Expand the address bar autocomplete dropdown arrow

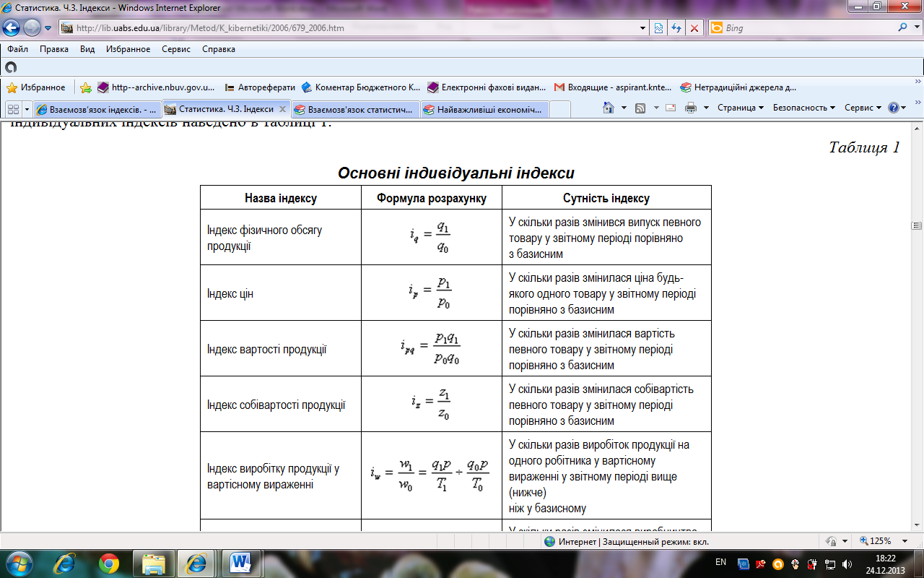tap(643, 28)
